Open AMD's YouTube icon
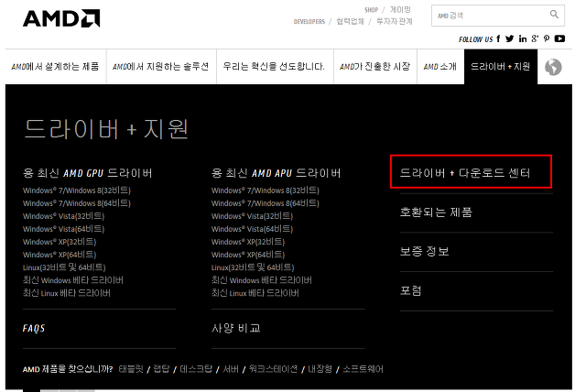Viewport: 575px width, 392px height. [x=559, y=38]
